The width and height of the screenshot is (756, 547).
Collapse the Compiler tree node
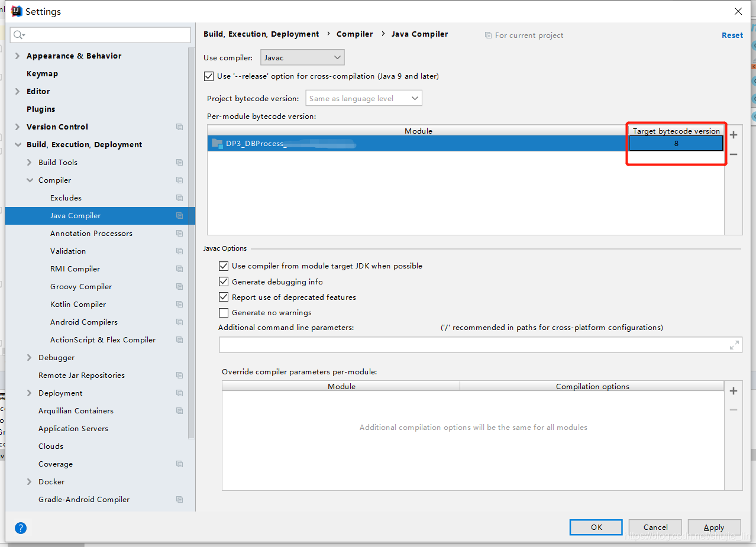[30, 180]
